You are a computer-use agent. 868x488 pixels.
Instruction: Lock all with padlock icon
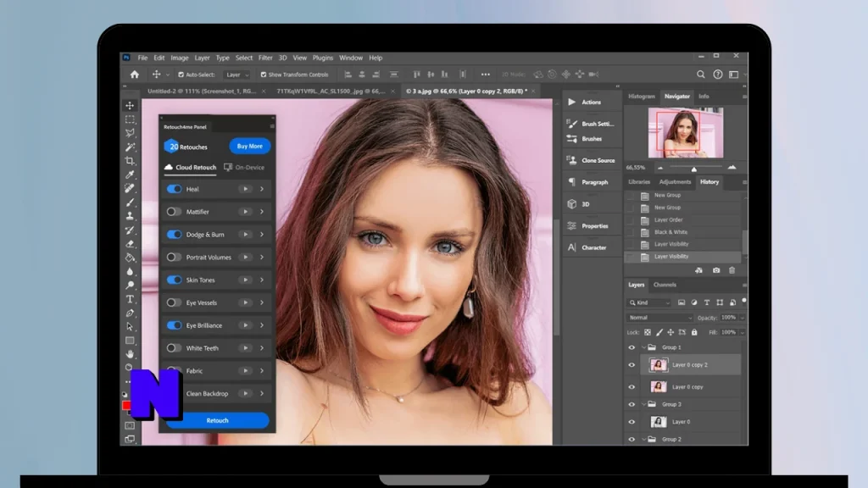coord(694,332)
